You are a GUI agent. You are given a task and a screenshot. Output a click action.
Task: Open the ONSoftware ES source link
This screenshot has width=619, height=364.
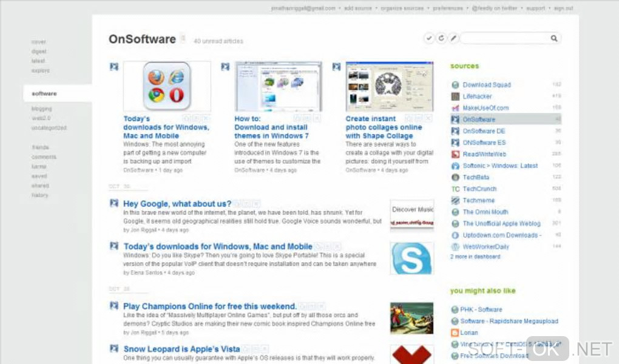pyautogui.click(x=484, y=143)
